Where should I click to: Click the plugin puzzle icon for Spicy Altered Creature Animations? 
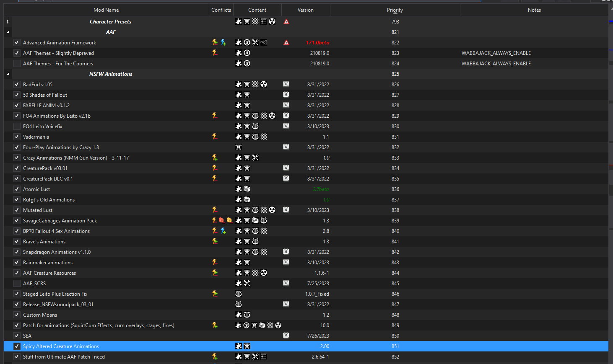click(239, 346)
